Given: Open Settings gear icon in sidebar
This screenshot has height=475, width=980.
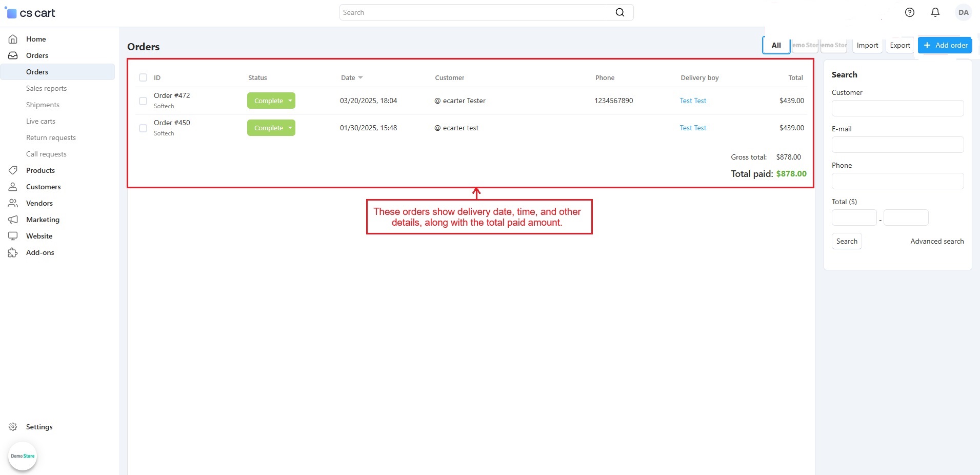Looking at the screenshot, I should coord(13,427).
